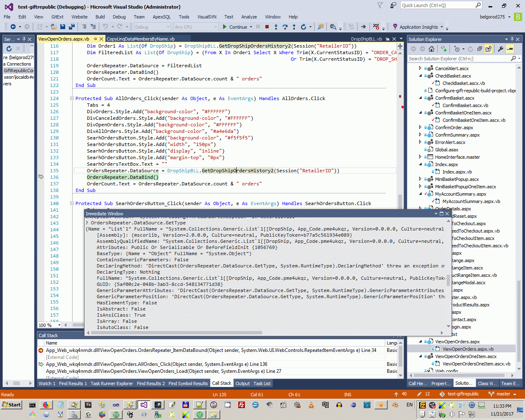This screenshot has width=525, height=420.
Task: Click Show Next Statement arrow icon
Action: pos(363,27)
